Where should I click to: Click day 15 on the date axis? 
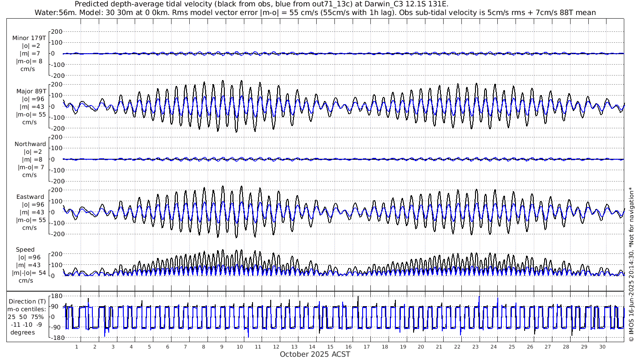[330, 346]
